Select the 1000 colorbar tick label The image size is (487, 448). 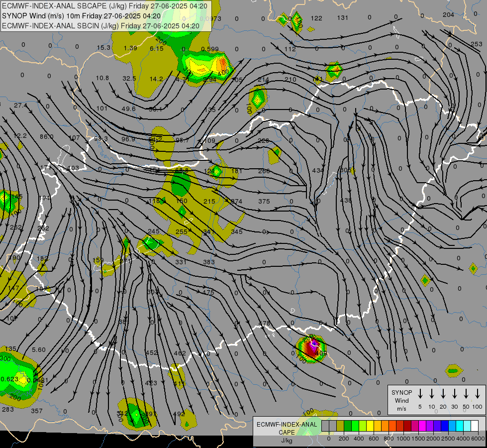403,439
